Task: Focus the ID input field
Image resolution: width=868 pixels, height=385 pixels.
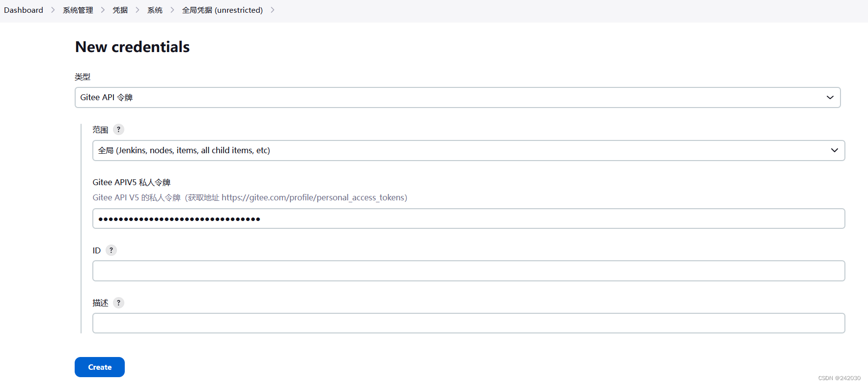Action: tap(469, 271)
